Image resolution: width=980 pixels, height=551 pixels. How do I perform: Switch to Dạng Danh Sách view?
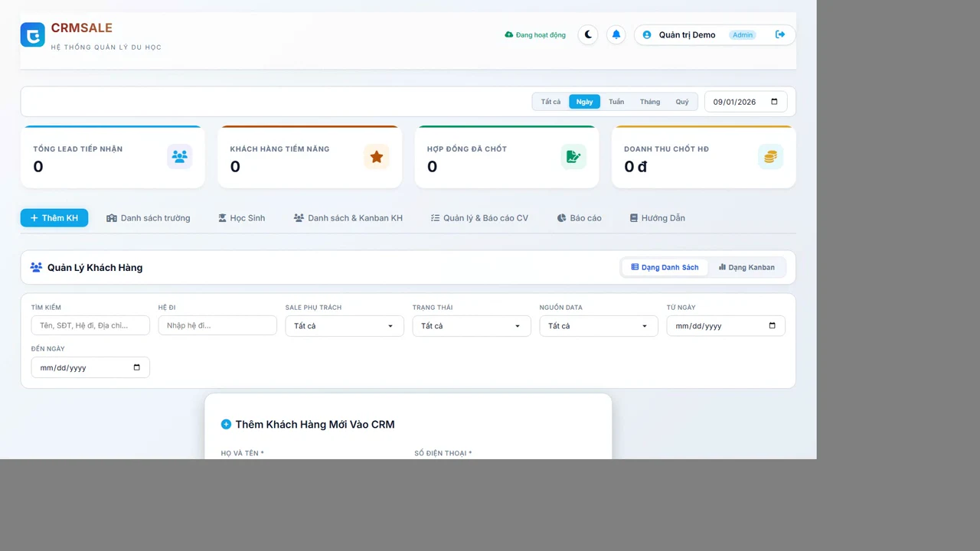tap(665, 267)
